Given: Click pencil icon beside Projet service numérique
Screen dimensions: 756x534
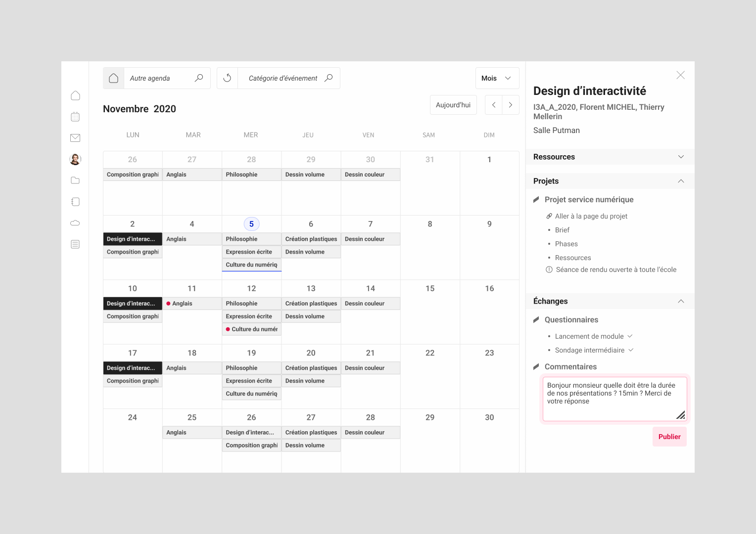Looking at the screenshot, I should pyautogui.click(x=536, y=200).
